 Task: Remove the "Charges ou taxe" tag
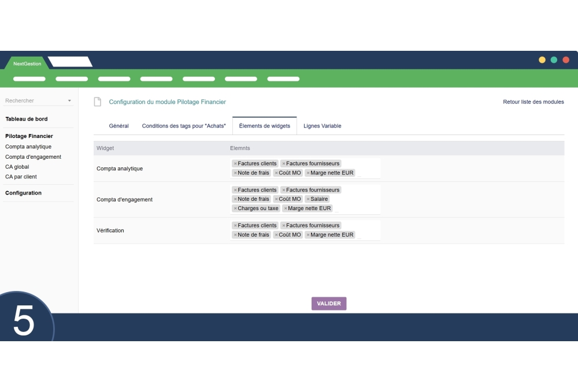(235, 208)
